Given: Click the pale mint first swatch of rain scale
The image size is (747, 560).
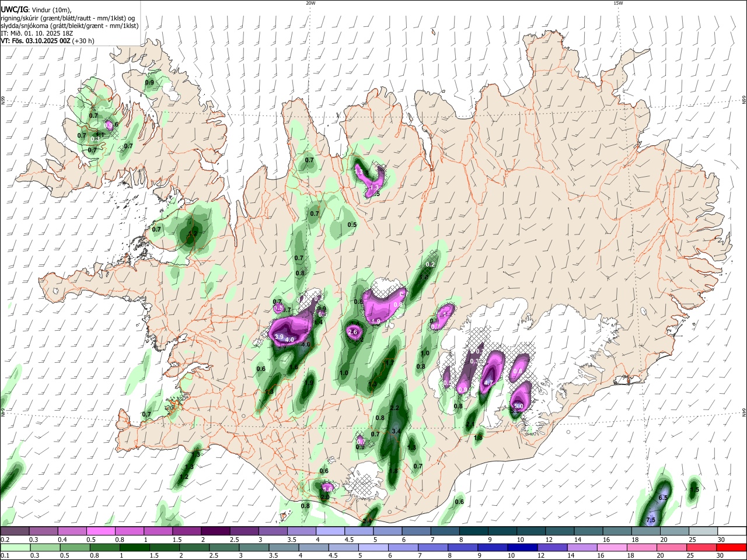Looking at the screenshot, I should [15, 547].
